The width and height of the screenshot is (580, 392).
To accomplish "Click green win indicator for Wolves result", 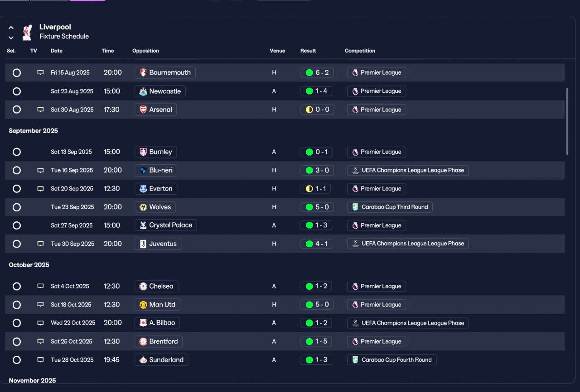I will click(x=309, y=207).
